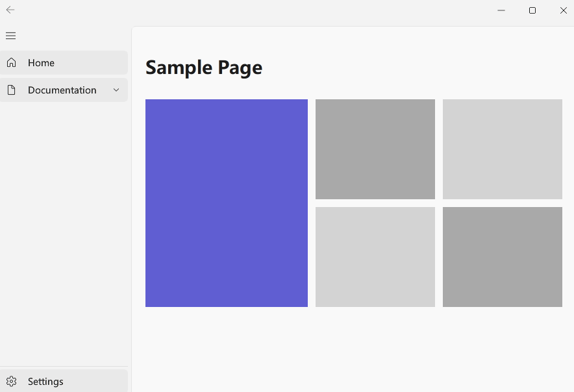Click the Documentation label text
The width and height of the screenshot is (574, 392).
click(x=62, y=90)
